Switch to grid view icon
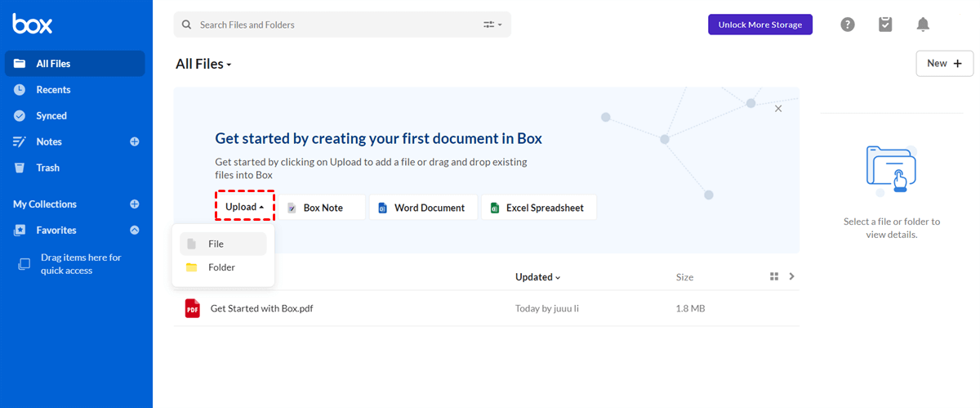The width and height of the screenshot is (980, 408). [x=774, y=276]
